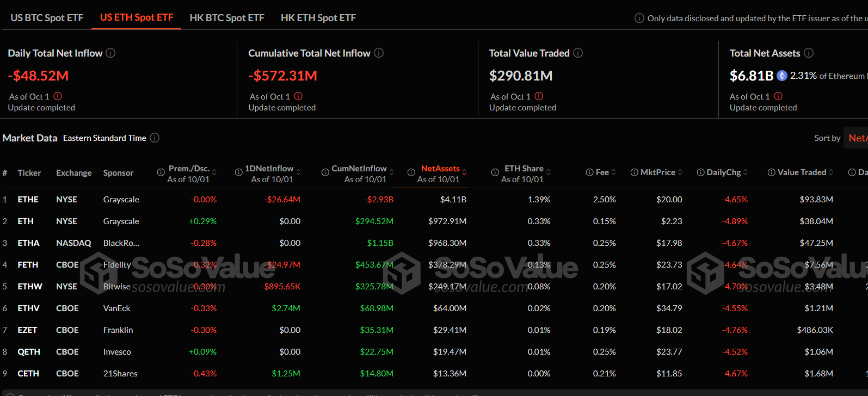Click the $290.81M value traded figure
The height and width of the screenshot is (396, 868).
(521, 76)
